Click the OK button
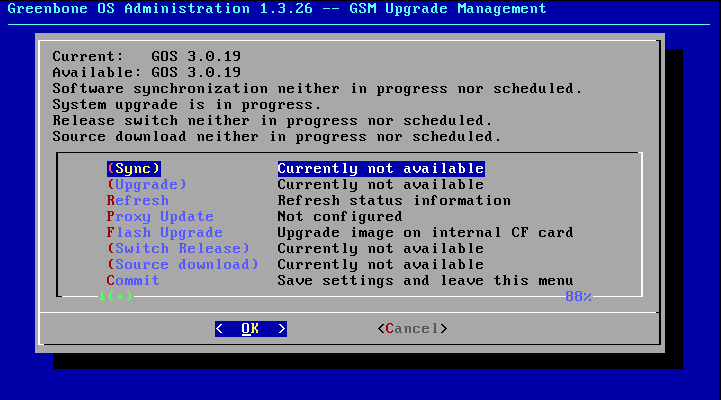The width and height of the screenshot is (721, 400). pos(251,329)
